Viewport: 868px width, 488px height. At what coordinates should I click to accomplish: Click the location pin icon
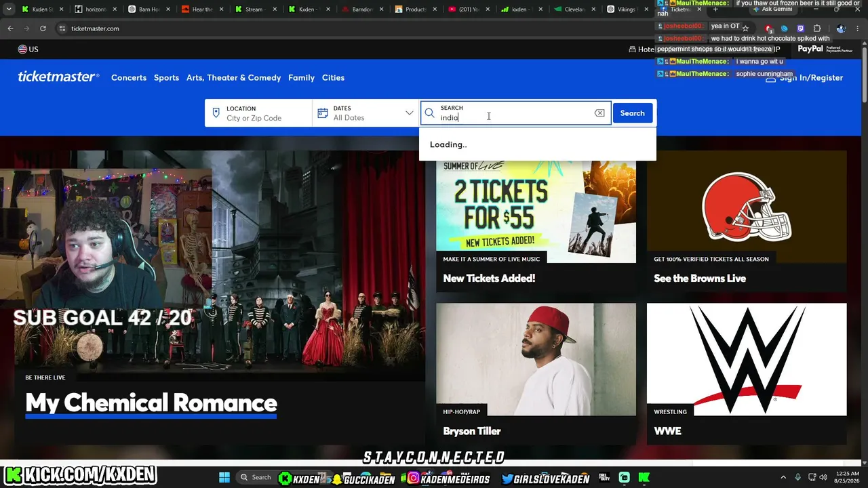(x=216, y=113)
